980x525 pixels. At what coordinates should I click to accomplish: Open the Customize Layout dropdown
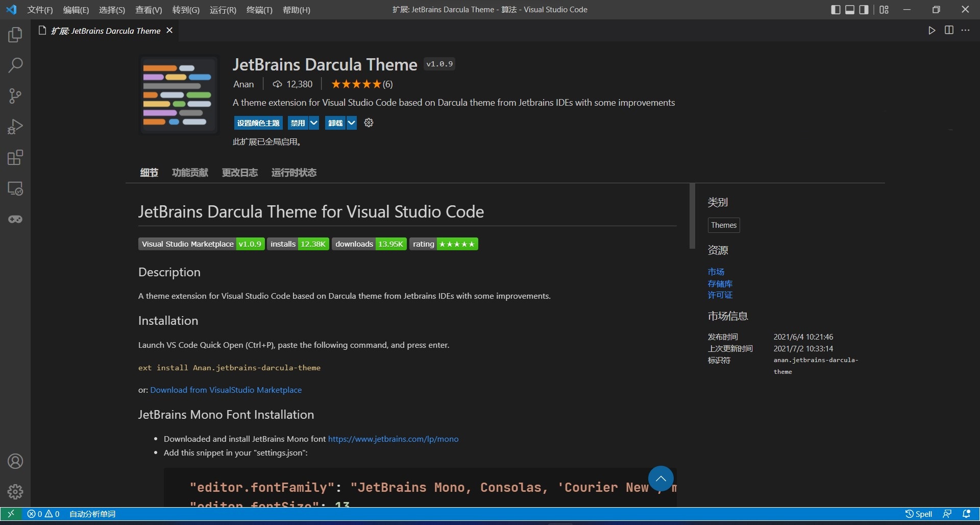(x=885, y=9)
